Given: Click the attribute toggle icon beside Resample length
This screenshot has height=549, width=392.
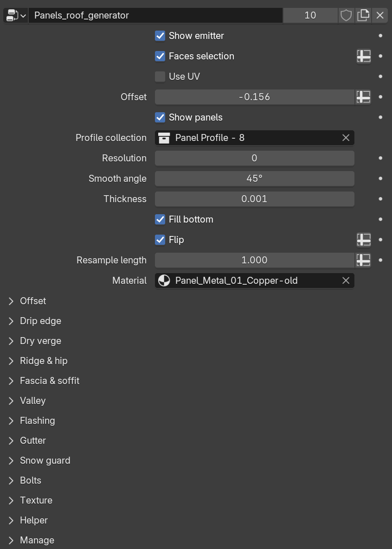Looking at the screenshot, I should click(x=363, y=260).
